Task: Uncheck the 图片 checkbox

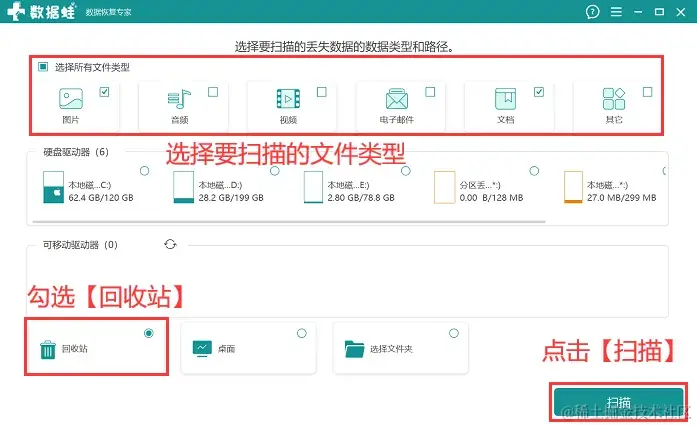Action: click(x=104, y=92)
